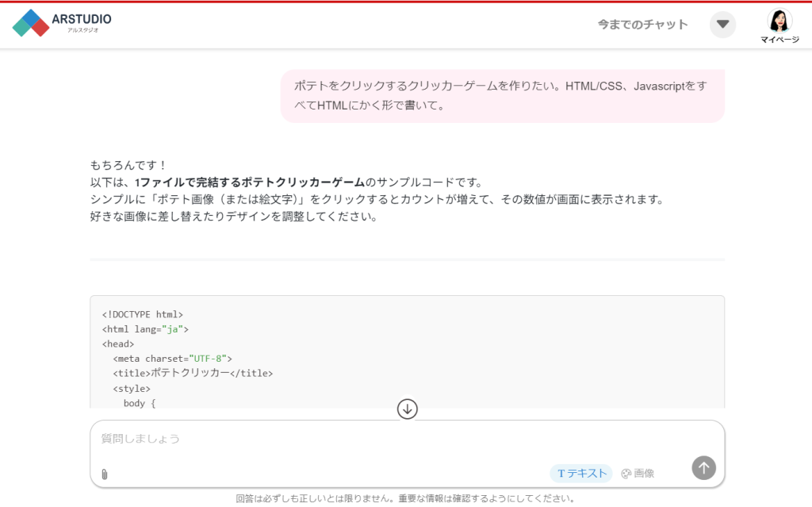
Task: Click the "UTF-8" string in the code
Action: 206,358
